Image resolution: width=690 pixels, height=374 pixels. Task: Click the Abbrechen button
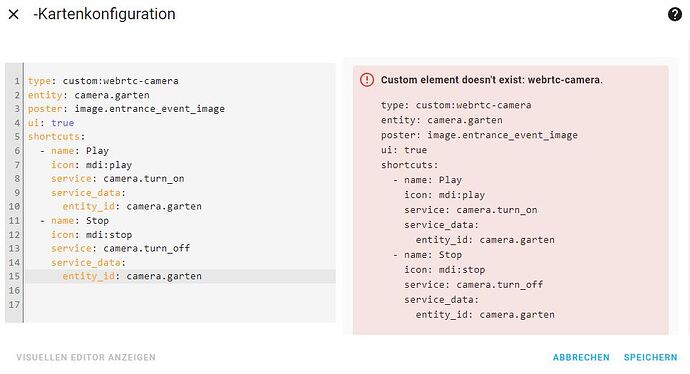(581, 357)
